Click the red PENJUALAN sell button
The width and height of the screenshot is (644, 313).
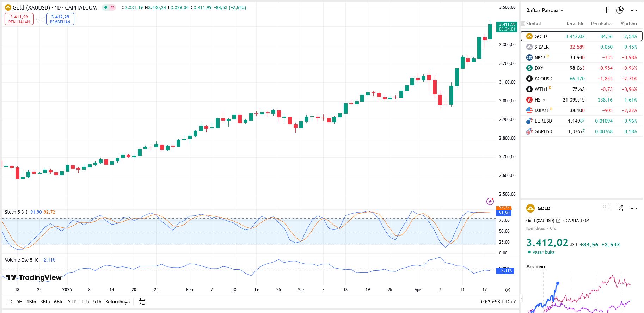tap(19, 19)
